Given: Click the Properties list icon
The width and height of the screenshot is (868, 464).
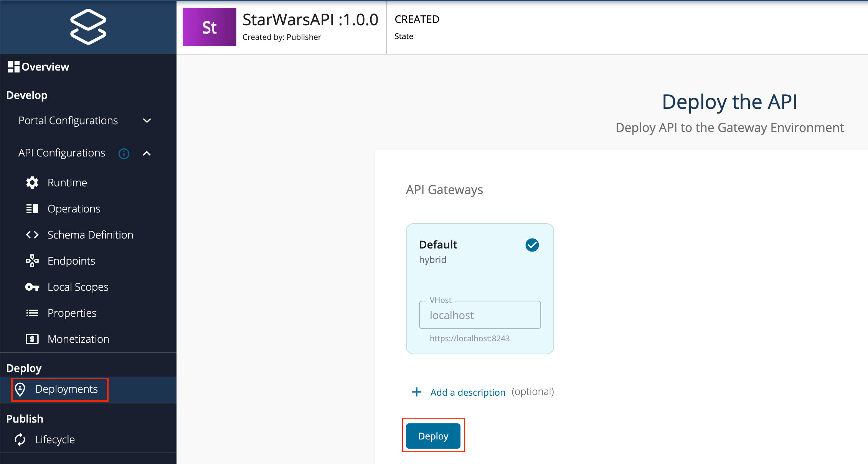Looking at the screenshot, I should (32, 313).
